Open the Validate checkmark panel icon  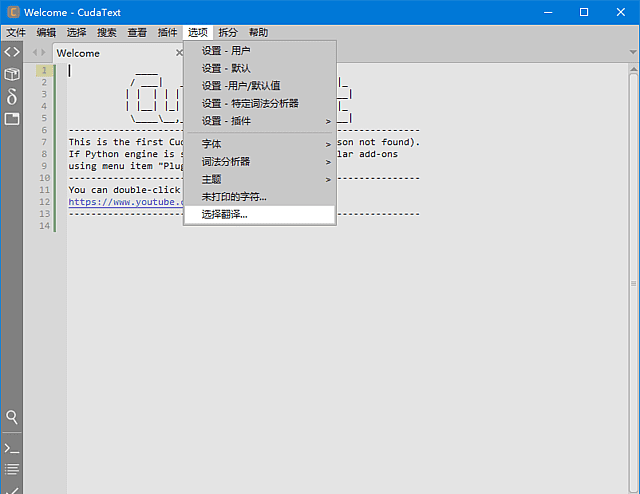click(x=11, y=490)
